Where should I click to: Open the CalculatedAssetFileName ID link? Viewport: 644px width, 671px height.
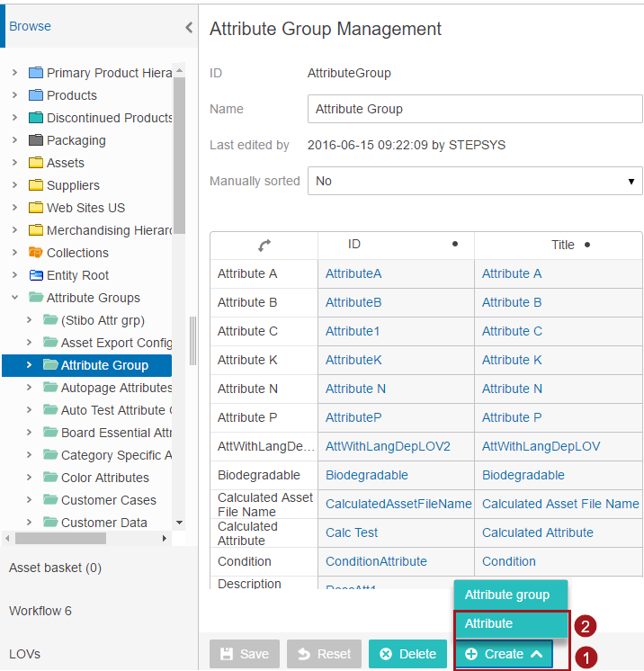click(x=398, y=504)
